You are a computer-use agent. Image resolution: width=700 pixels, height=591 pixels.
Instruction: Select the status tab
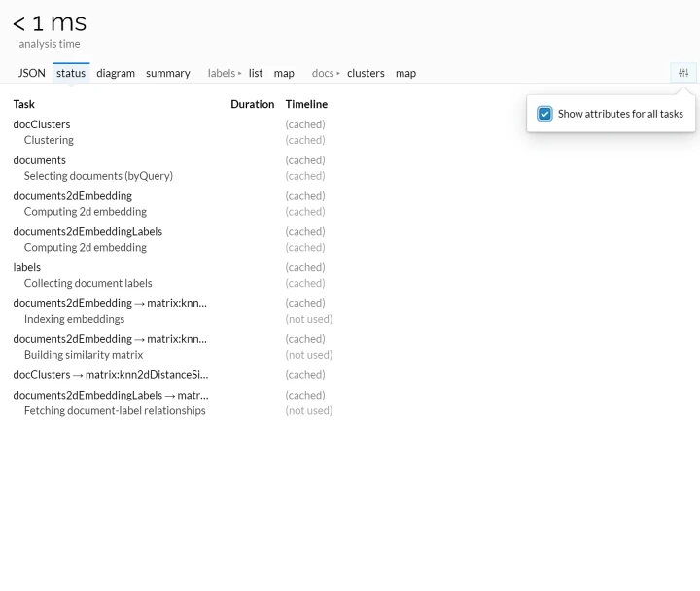coord(71,73)
